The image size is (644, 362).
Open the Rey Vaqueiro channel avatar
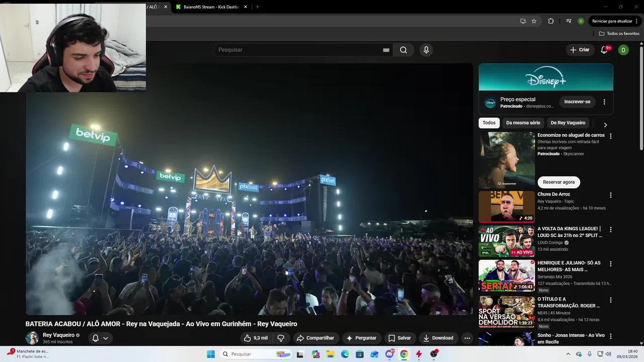point(32,338)
